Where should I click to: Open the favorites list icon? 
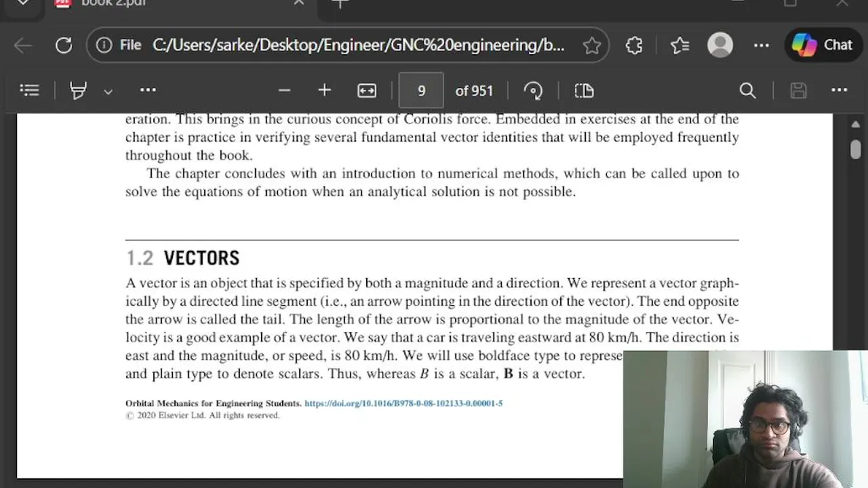point(679,45)
